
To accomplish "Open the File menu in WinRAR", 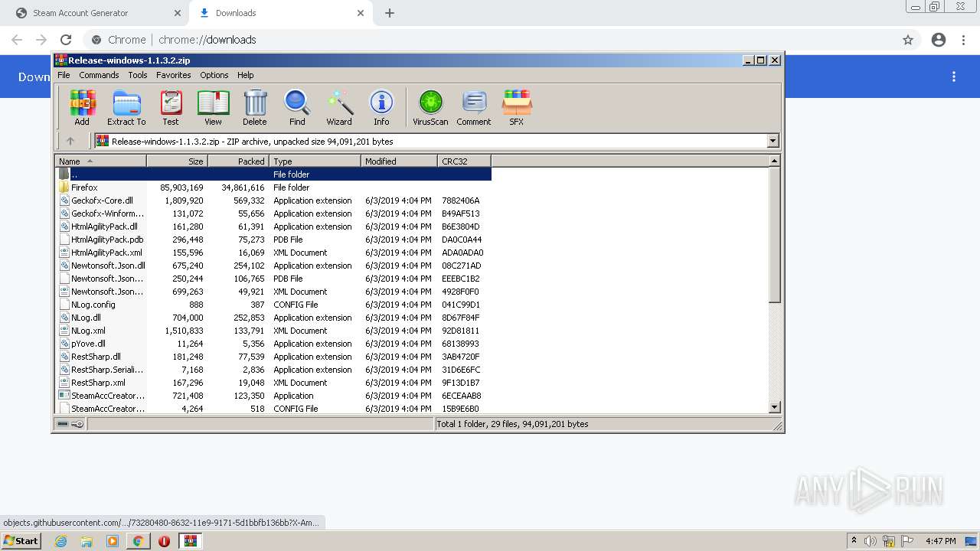I will coord(64,75).
